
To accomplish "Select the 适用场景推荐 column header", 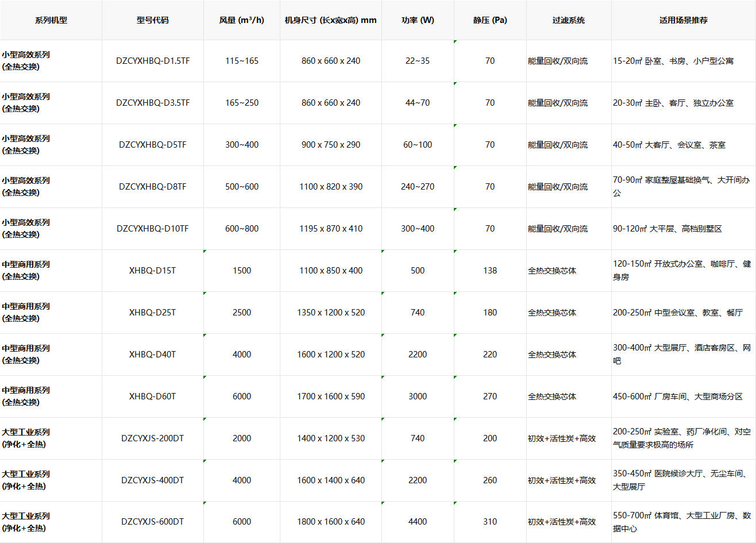I will 684,20.
